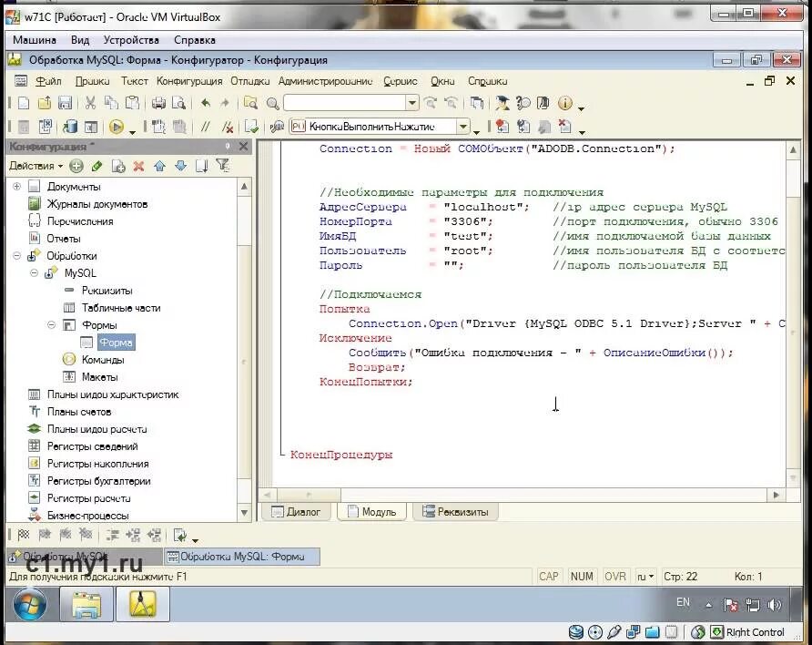The width and height of the screenshot is (812, 645).
Task: Open the Сервис menu
Action: (401, 81)
